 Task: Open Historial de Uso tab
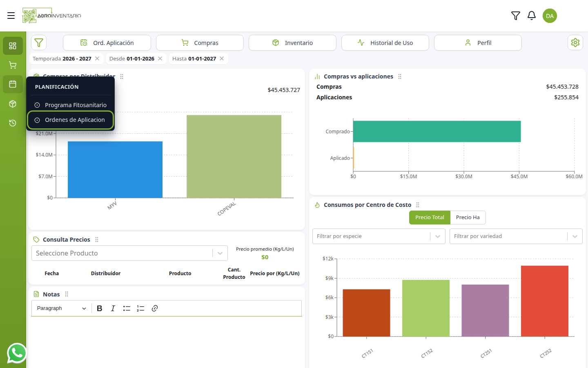[385, 43]
